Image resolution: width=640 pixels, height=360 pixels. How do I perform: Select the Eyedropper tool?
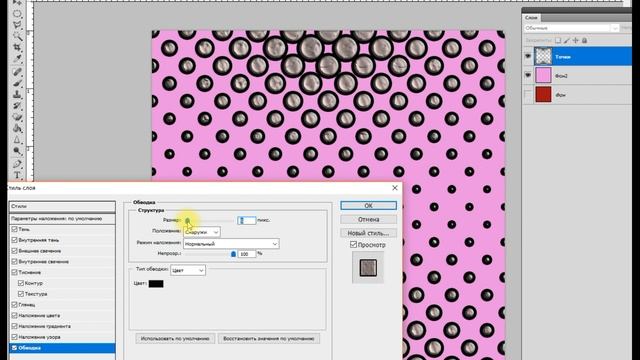pyautogui.click(x=17, y=60)
